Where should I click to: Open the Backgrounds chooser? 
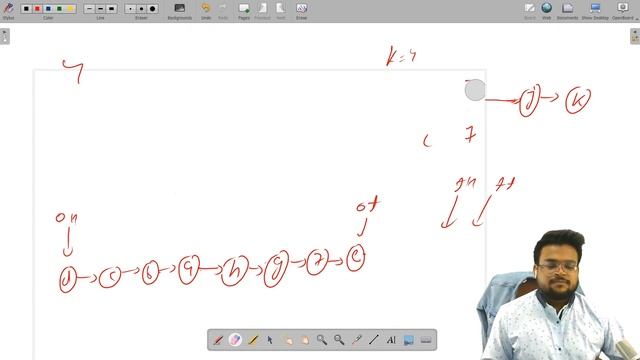pos(180,11)
